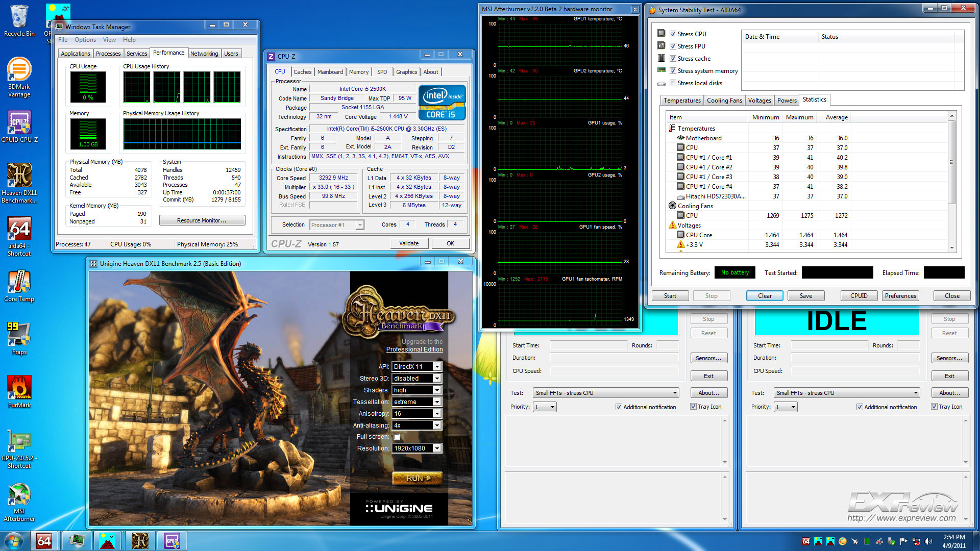Open the Anisotropy dropdown
This screenshot has height=551, width=980.
[x=416, y=413]
